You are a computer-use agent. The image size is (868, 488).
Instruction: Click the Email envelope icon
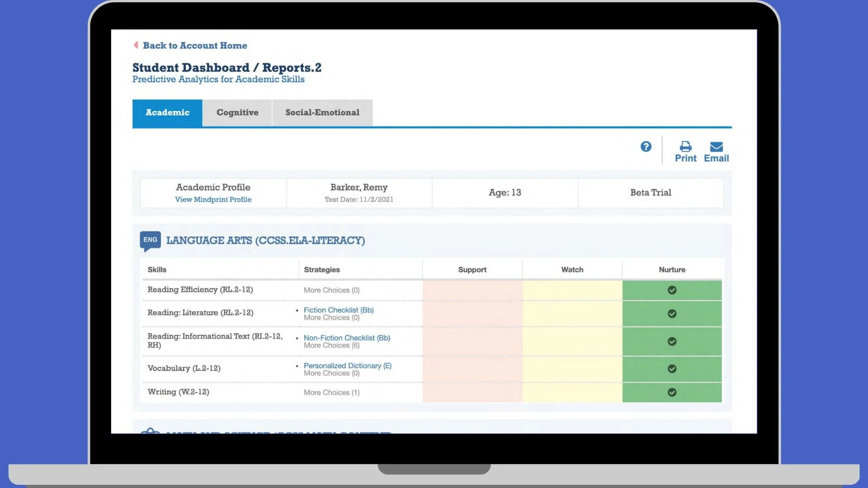(x=716, y=146)
